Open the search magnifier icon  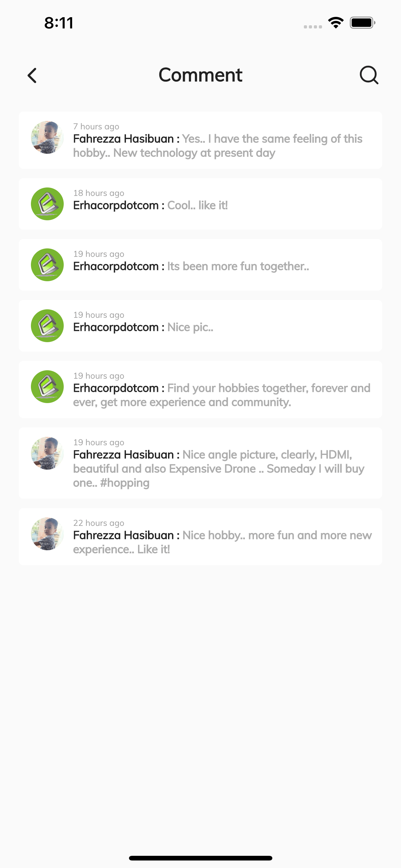click(x=369, y=75)
